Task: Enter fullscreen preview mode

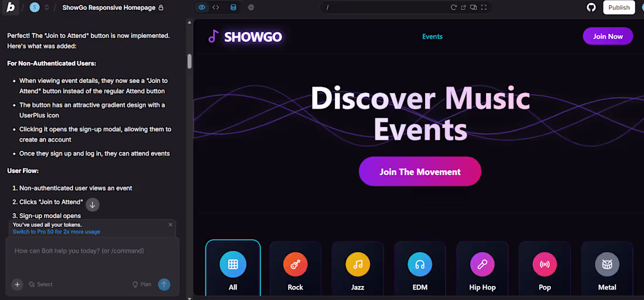Action: click(x=484, y=8)
